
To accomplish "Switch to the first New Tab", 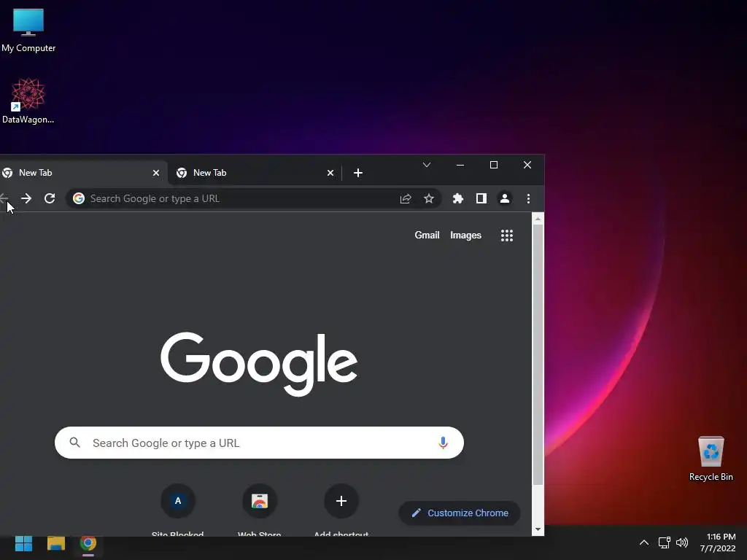I will pos(81,173).
